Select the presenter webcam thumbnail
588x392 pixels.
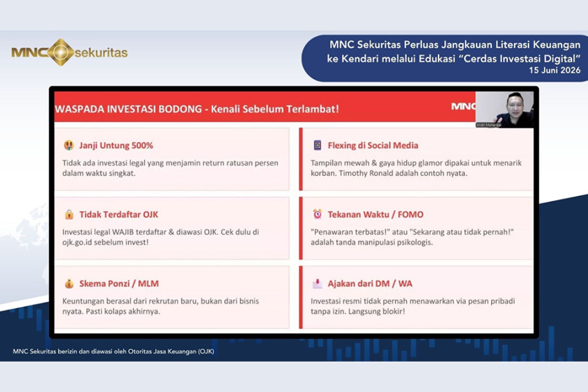[x=504, y=109]
